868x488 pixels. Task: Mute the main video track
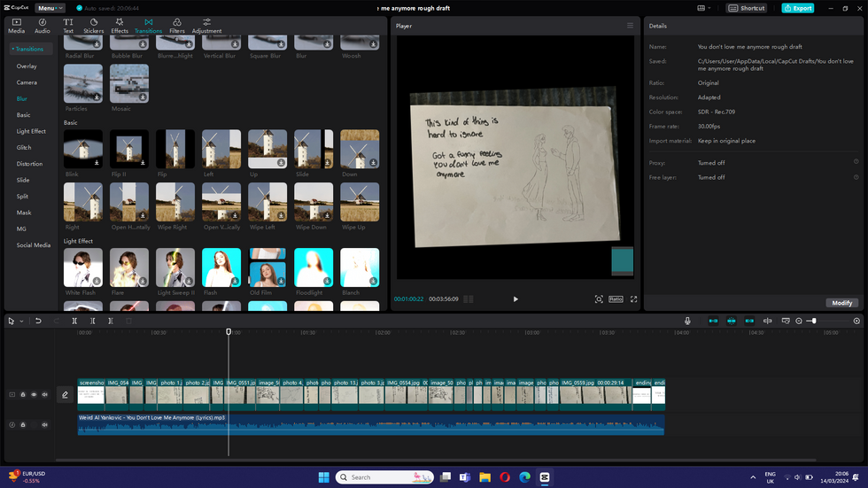pyautogui.click(x=45, y=394)
